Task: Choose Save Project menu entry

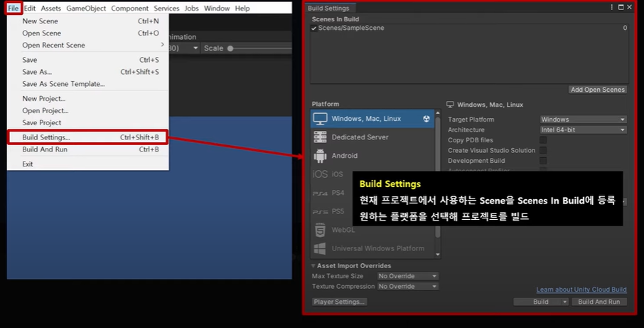Action: coord(88,122)
